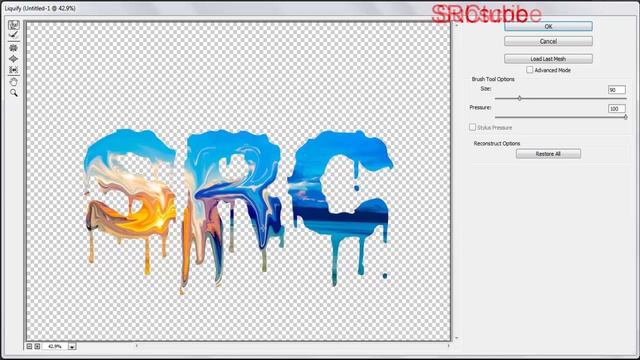Image resolution: width=640 pixels, height=360 pixels.
Task: Click the Pressure value input field
Action: [617, 109]
